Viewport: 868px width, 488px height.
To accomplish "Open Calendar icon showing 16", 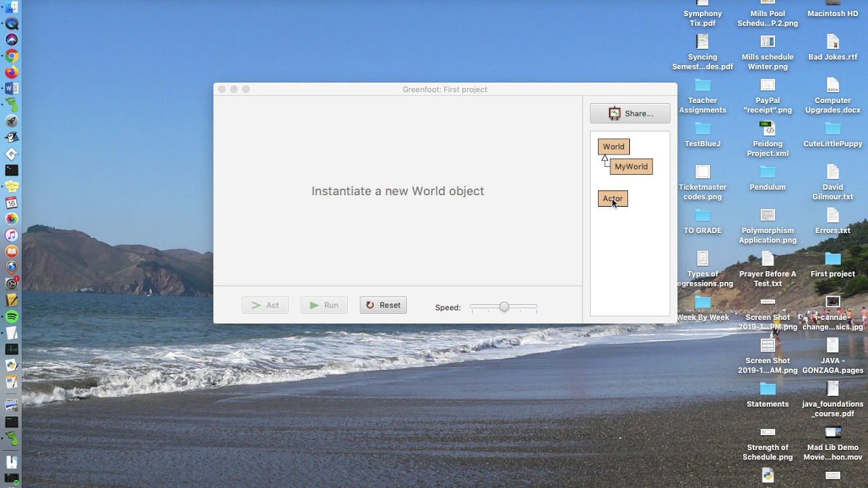I will click(12, 203).
